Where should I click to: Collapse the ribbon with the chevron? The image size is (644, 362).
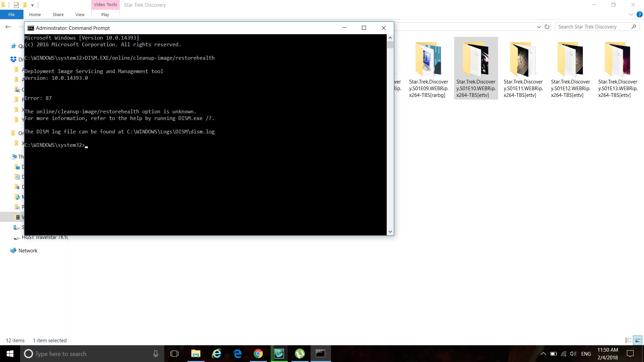(630, 14)
